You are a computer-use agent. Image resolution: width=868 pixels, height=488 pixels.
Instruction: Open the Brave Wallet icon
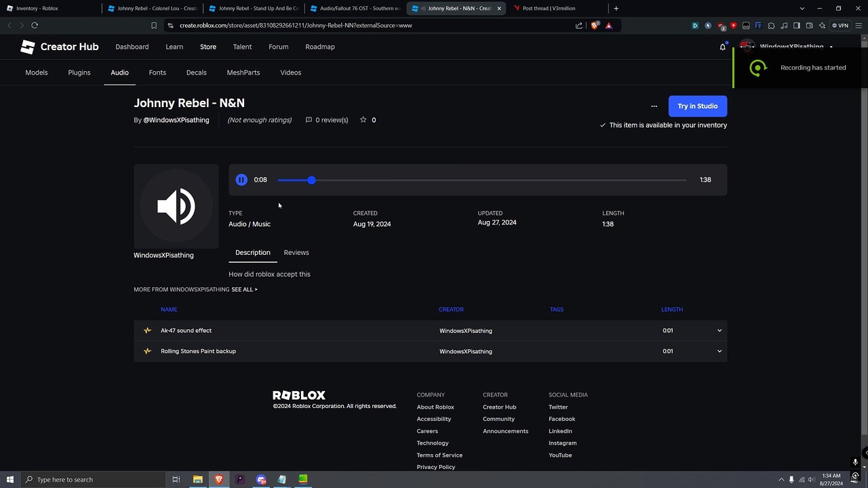click(x=810, y=26)
